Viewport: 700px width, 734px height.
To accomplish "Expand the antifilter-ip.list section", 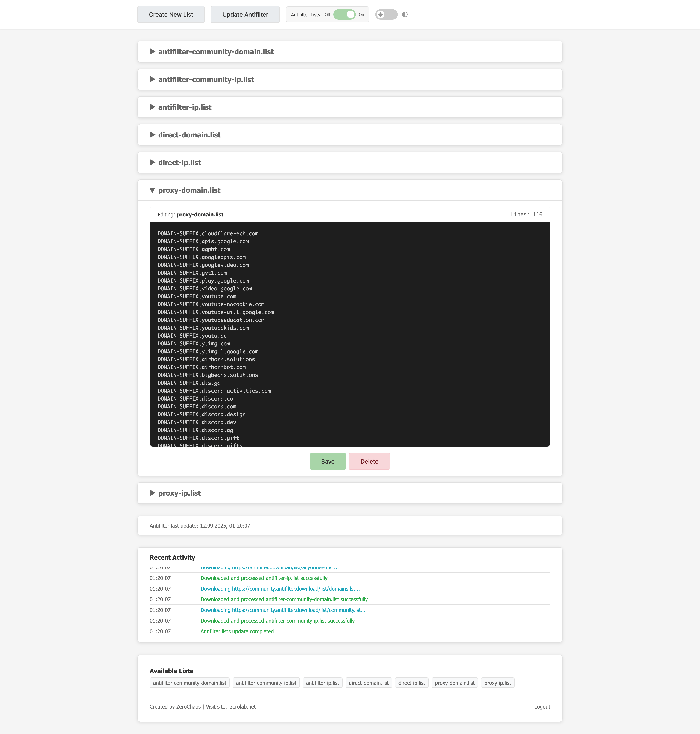I will click(x=185, y=107).
